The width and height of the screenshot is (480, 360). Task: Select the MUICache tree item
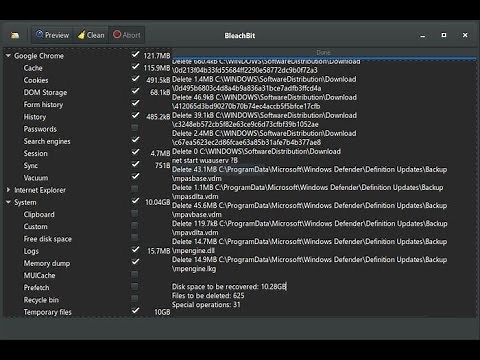39,275
